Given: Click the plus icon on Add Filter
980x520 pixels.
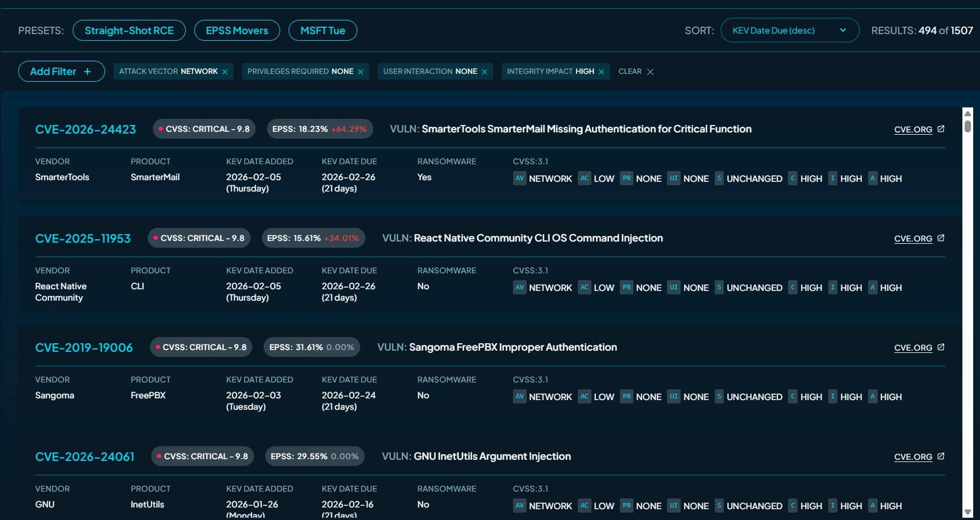Looking at the screenshot, I should click(87, 71).
